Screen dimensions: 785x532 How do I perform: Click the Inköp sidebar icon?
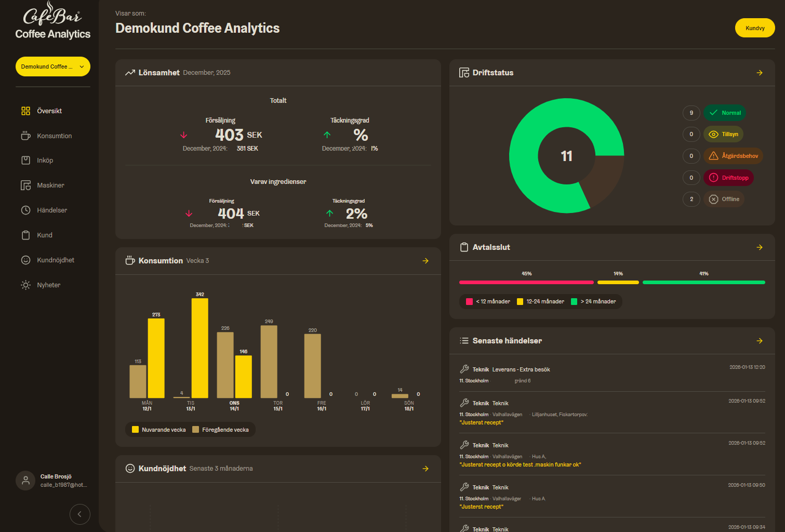[x=25, y=161]
